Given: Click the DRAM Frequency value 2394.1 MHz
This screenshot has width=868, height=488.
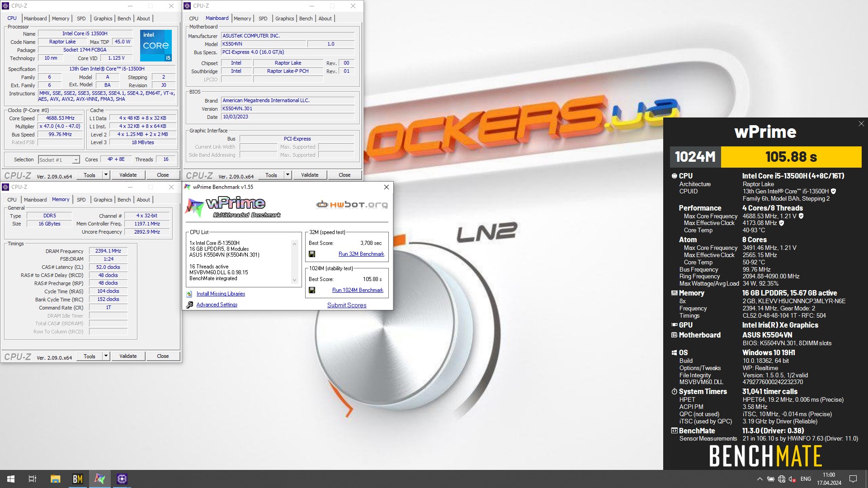Looking at the screenshot, I should tap(108, 251).
